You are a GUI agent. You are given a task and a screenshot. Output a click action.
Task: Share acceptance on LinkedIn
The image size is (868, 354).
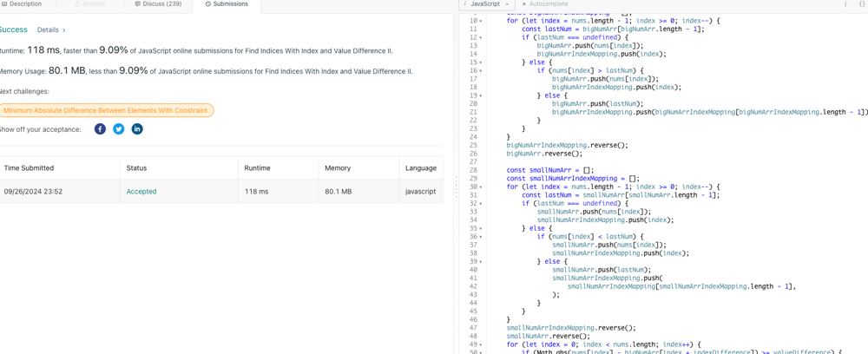tap(137, 129)
